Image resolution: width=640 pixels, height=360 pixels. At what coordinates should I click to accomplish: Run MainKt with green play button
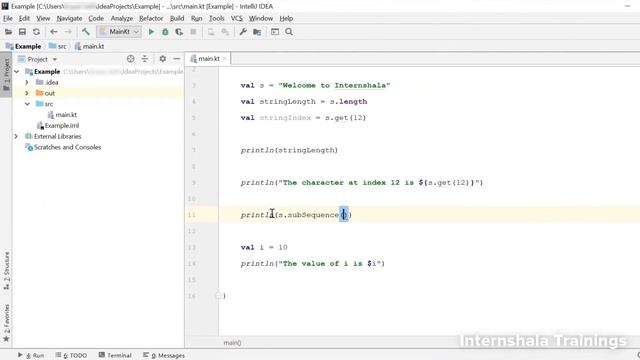tap(151, 32)
